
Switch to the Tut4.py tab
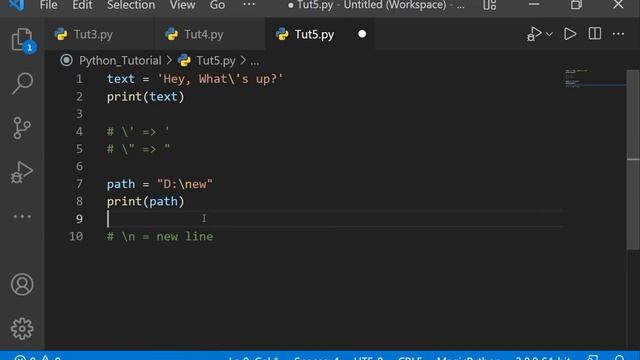pyautogui.click(x=204, y=34)
